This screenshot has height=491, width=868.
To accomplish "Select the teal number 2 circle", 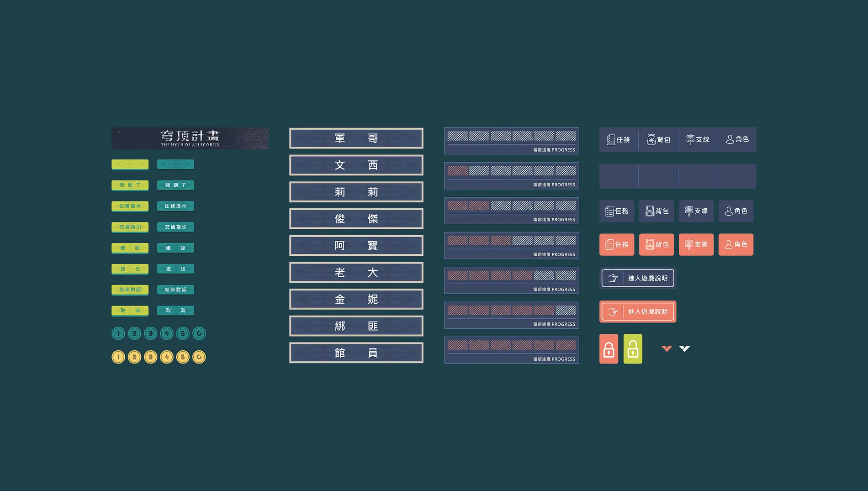I will [x=134, y=333].
